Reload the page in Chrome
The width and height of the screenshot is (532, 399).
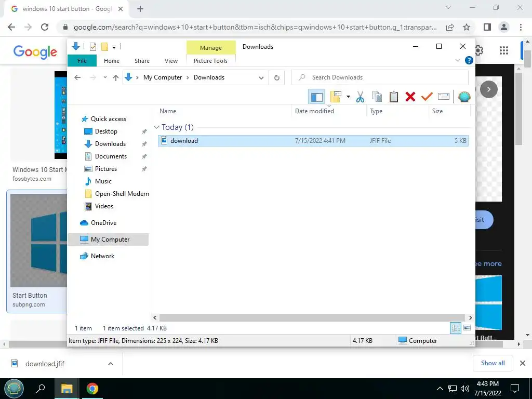tap(45, 27)
